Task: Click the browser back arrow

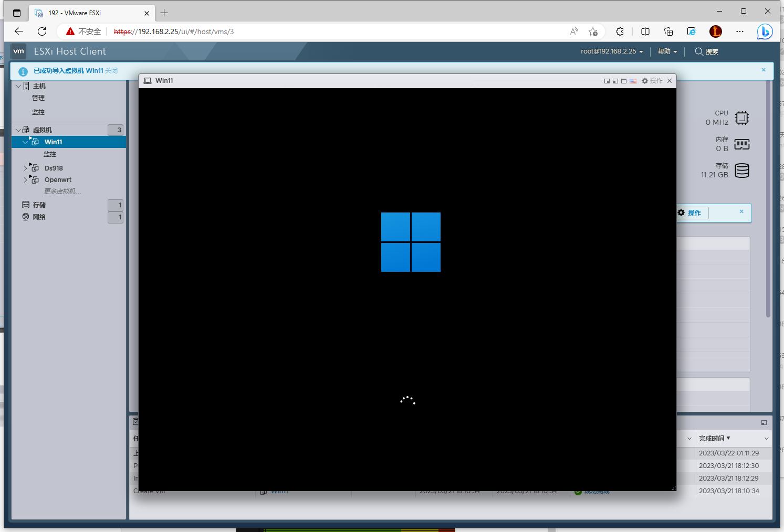Action: (x=19, y=31)
